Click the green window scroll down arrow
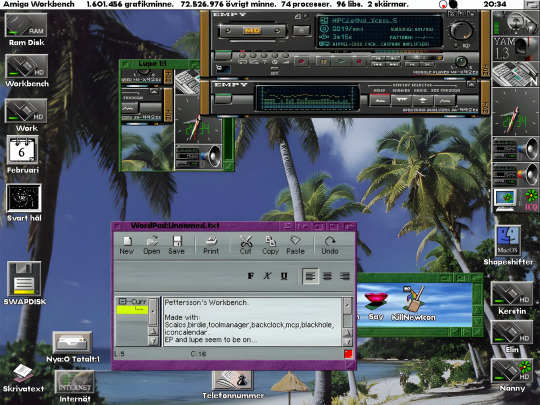 click(x=477, y=321)
